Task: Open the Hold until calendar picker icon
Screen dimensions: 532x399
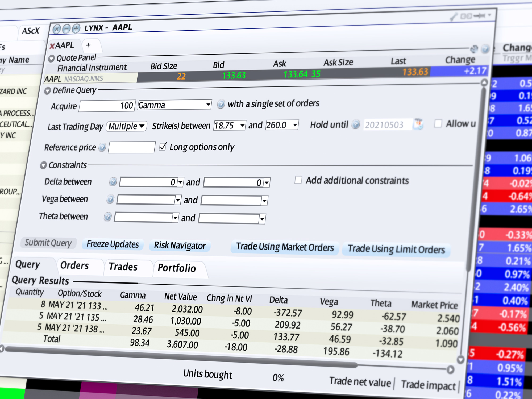Action: [x=418, y=124]
